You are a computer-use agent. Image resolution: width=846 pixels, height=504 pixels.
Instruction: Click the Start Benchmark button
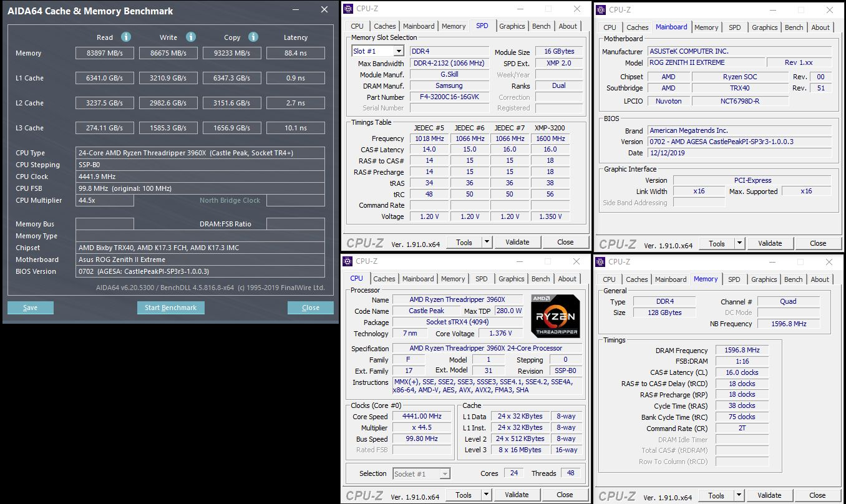click(170, 308)
